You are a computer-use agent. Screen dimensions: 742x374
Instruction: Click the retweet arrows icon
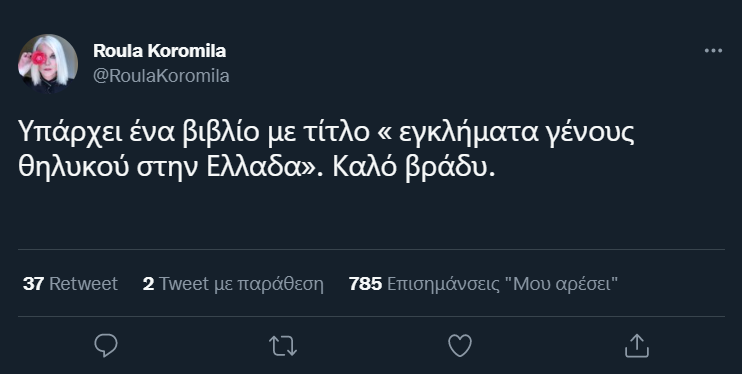coord(283,346)
